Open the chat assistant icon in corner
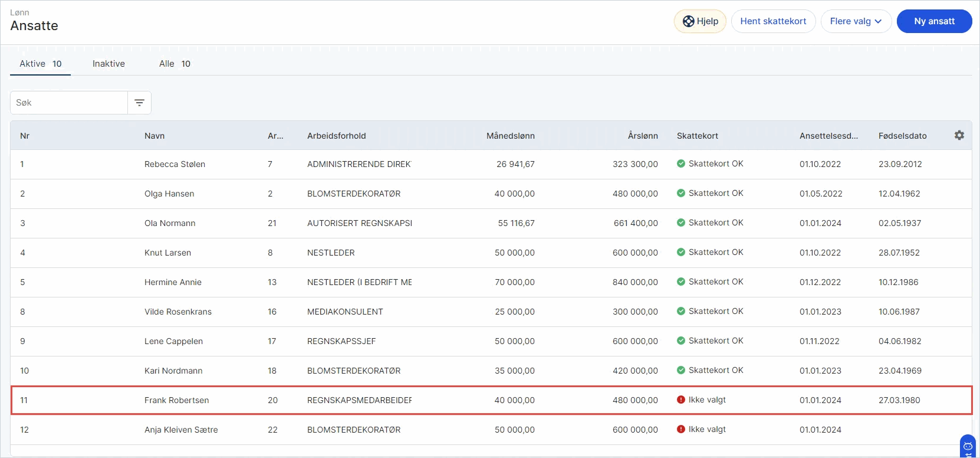The image size is (980, 458). click(x=968, y=447)
